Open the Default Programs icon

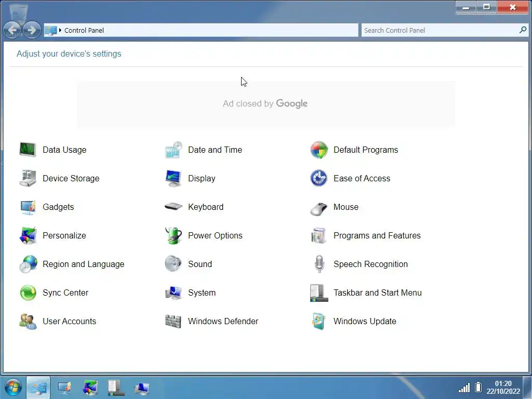(319, 150)
